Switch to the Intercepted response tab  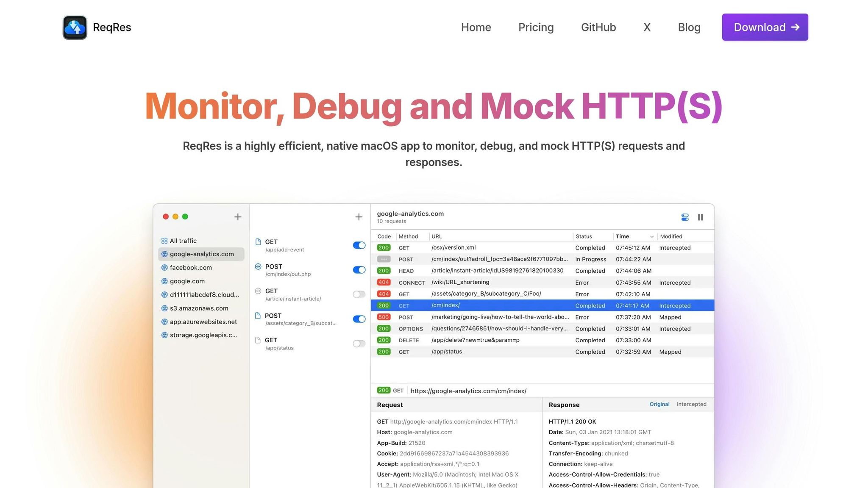(691, 404)
